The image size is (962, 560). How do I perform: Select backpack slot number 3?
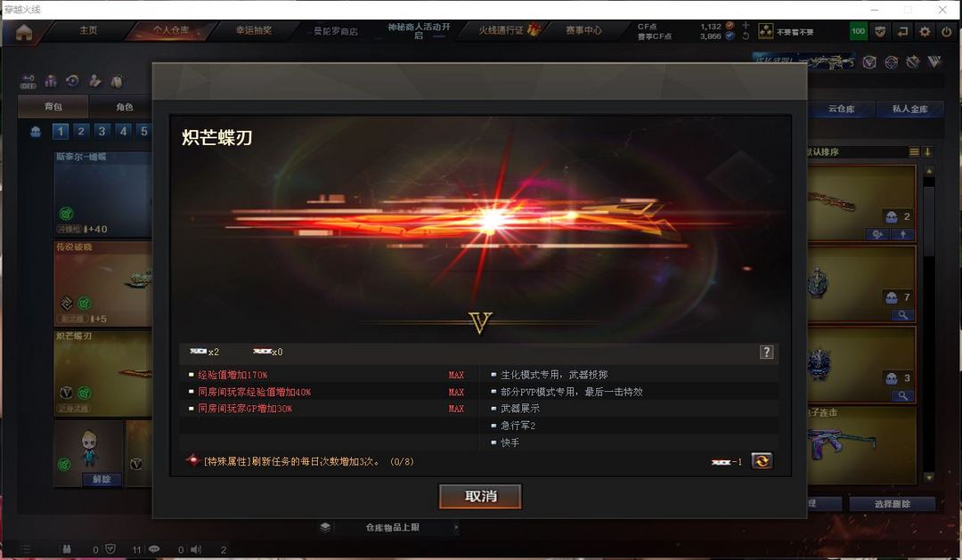102,131
